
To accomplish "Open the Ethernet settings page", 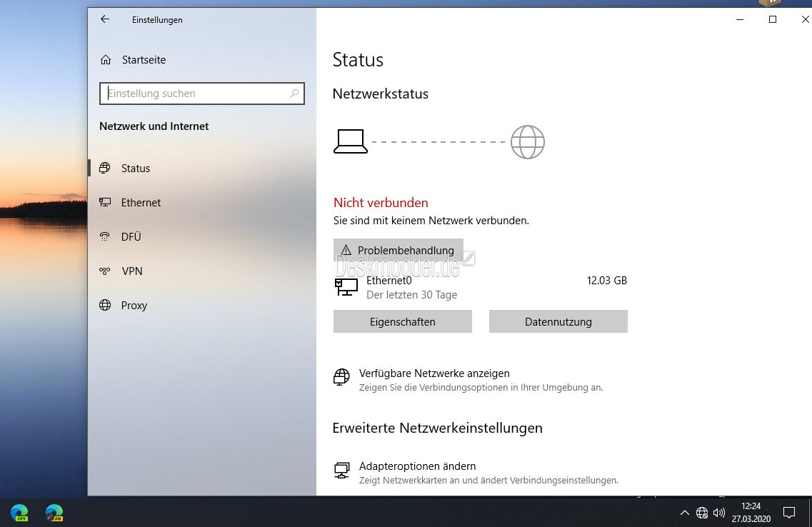I will (141, 202).
